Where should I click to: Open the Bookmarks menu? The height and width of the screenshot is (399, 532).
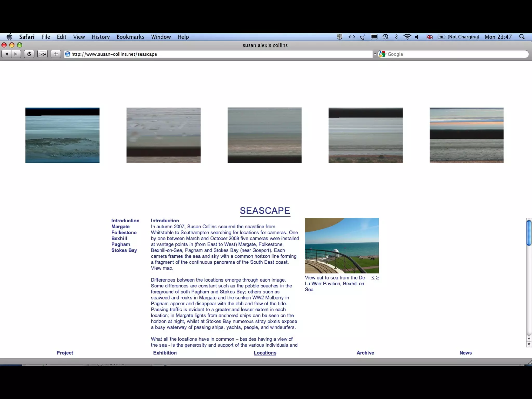coord(130,37)
